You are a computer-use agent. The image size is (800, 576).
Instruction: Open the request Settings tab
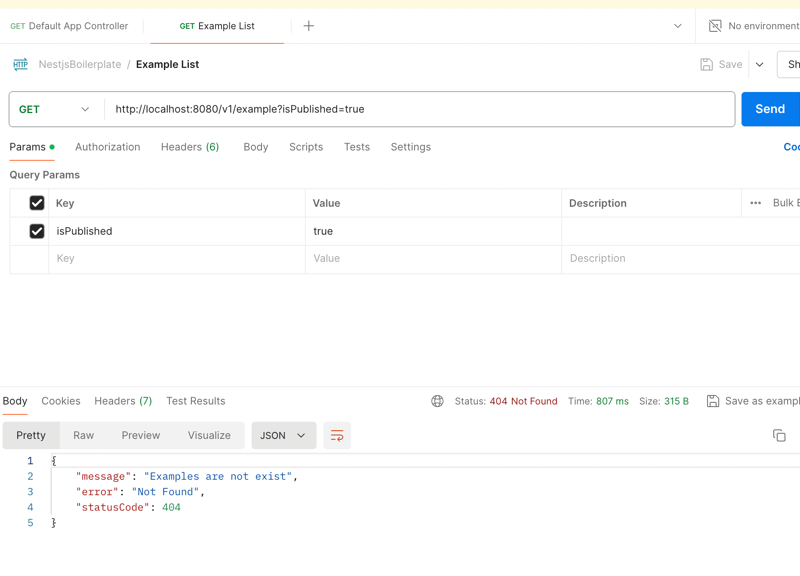(x=411, y=147)
